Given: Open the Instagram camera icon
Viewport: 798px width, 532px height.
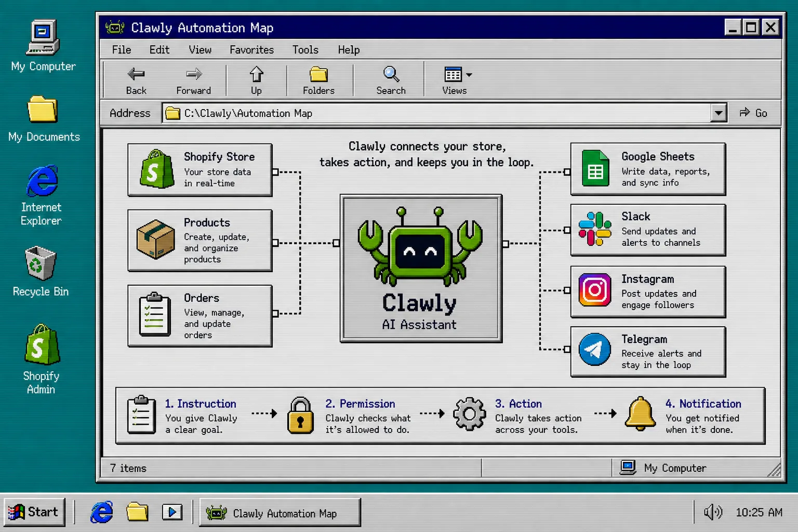Looking at the screenshot, I should [x=595, y=290].
